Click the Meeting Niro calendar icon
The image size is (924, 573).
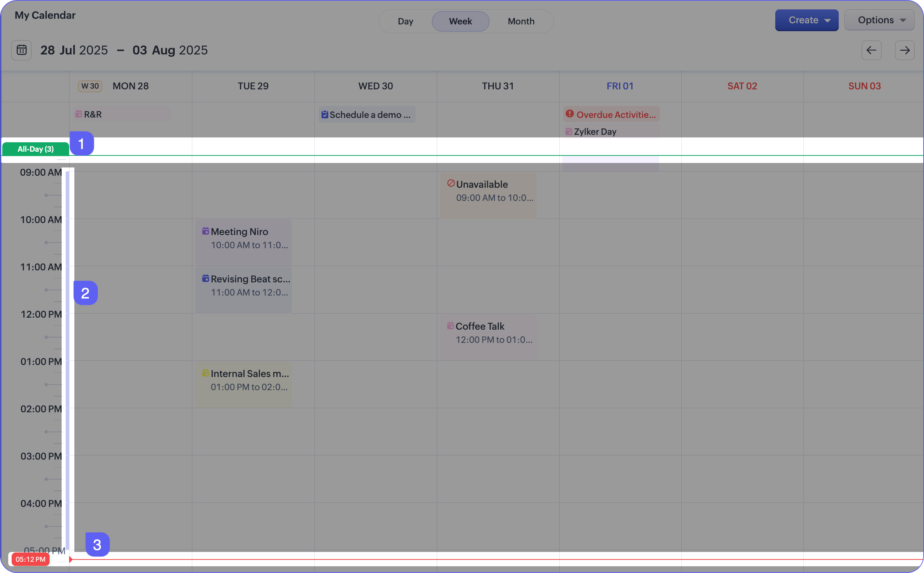click(x=205, y=231)
